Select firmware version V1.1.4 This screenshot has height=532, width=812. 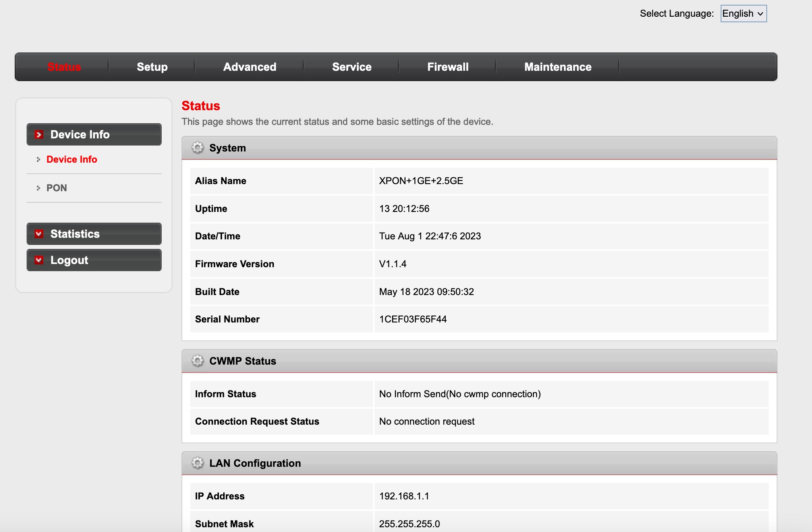(392, 264)
